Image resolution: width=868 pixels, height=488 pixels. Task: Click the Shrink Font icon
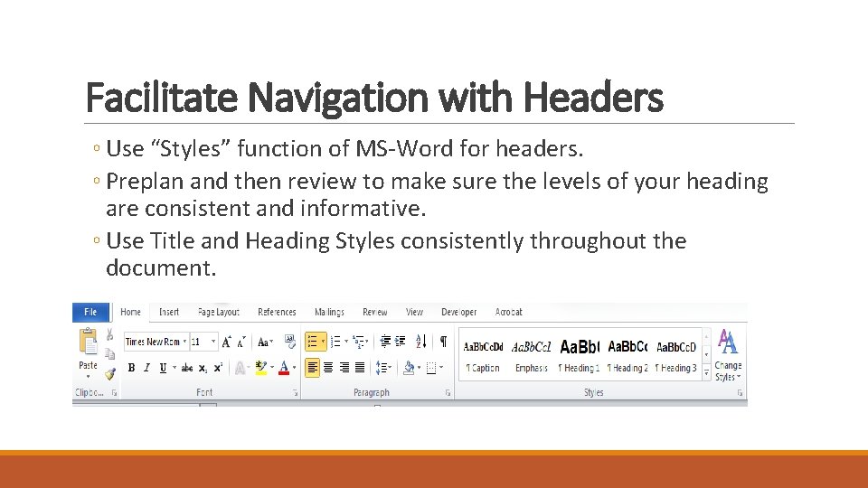241,342
